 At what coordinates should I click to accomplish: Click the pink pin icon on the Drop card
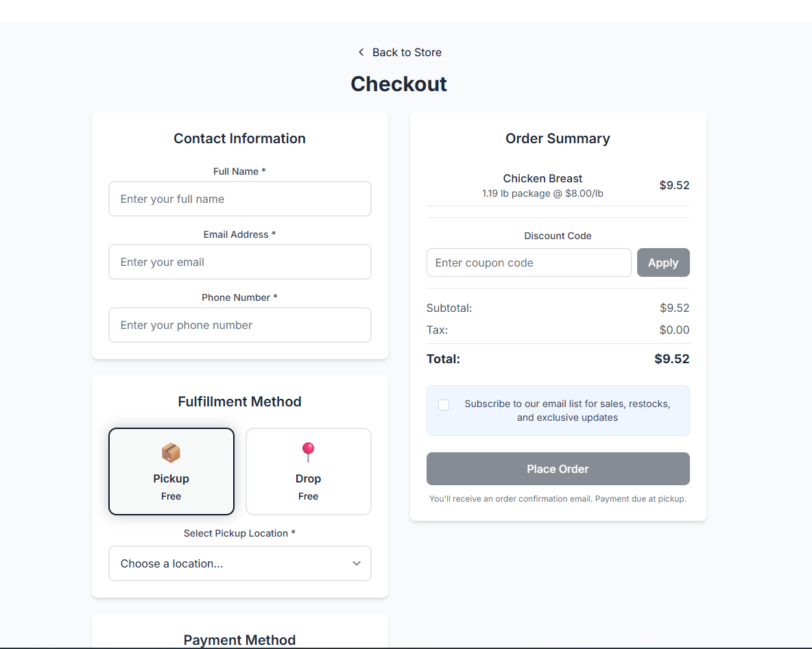(308, 451)
